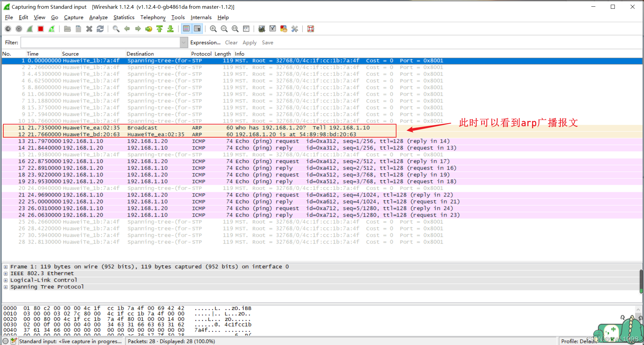Jump to the last packet
Image resolution: width=644 pixels, height=345 pixels.
(x=170, y=29)
